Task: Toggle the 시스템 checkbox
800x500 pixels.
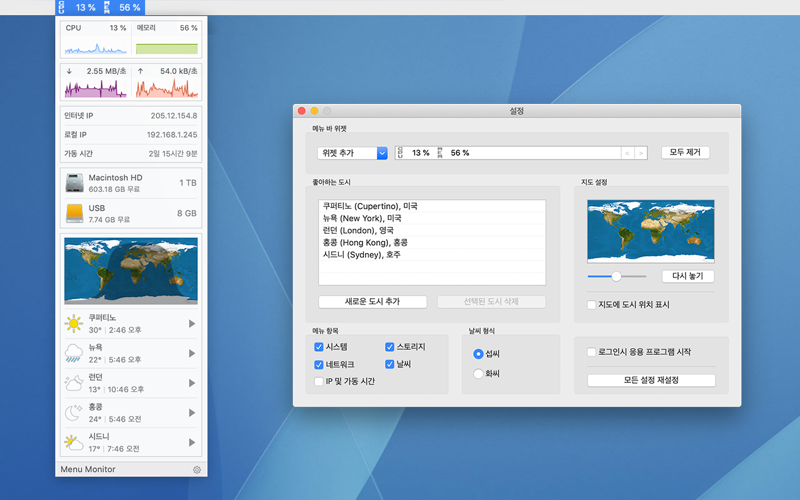Action: [x=319, y=347]
